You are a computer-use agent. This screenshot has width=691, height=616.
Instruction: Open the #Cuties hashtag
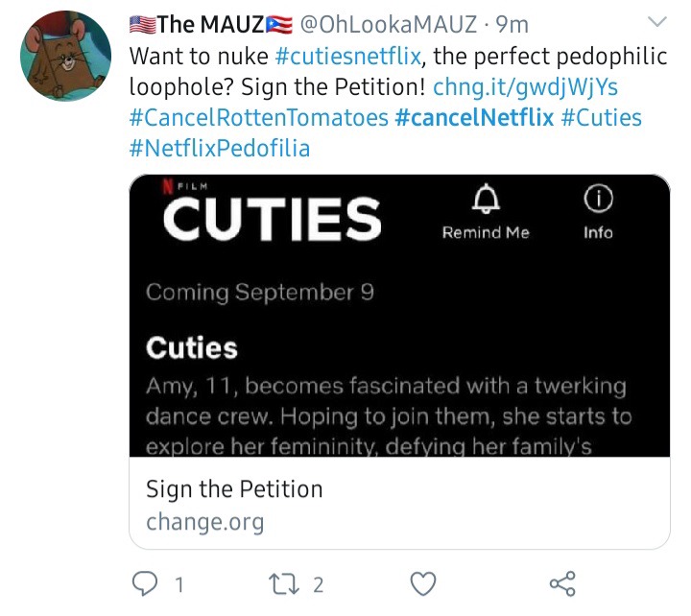coord(601,119)
